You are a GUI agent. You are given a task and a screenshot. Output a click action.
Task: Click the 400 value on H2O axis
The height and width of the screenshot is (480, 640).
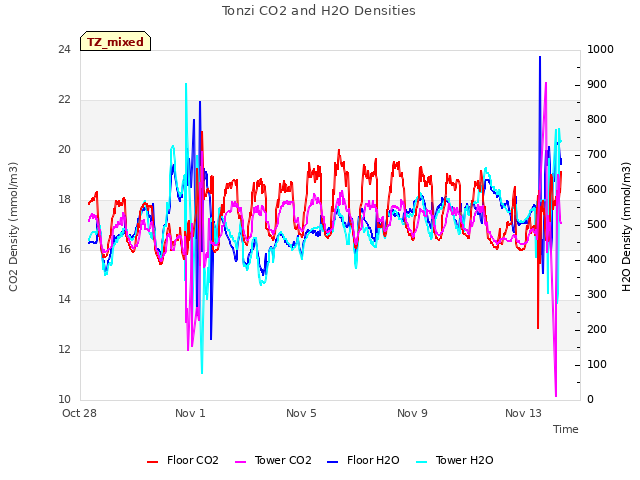pos(597,260)
